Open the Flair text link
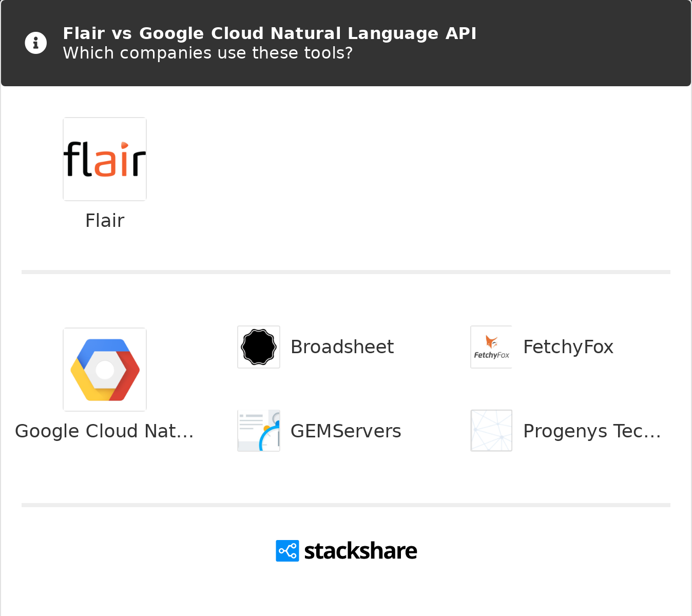 pyautogui.click(x=105, y=221)
